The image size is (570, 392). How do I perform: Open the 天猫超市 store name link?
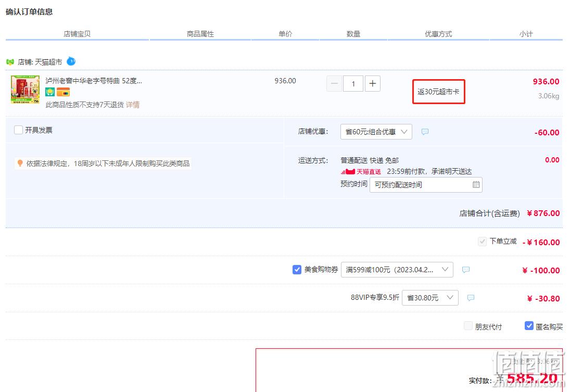[x=48, y=62]
